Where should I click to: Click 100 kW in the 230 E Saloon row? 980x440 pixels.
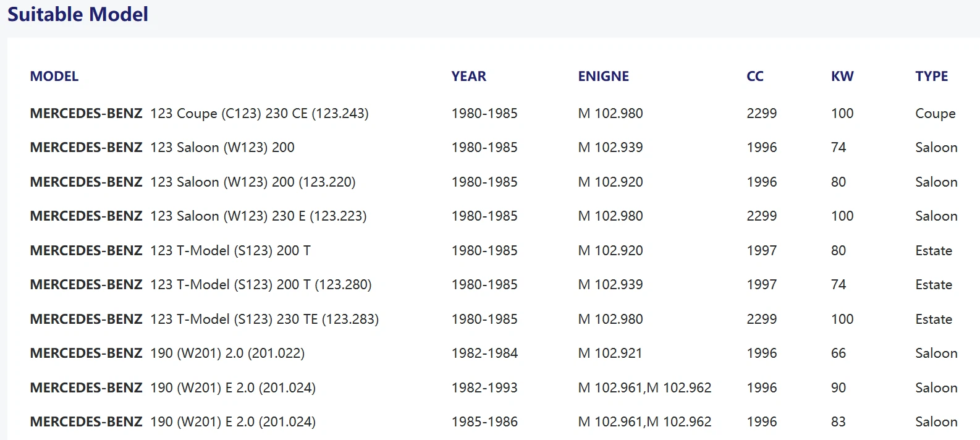(x=842, y=216)
